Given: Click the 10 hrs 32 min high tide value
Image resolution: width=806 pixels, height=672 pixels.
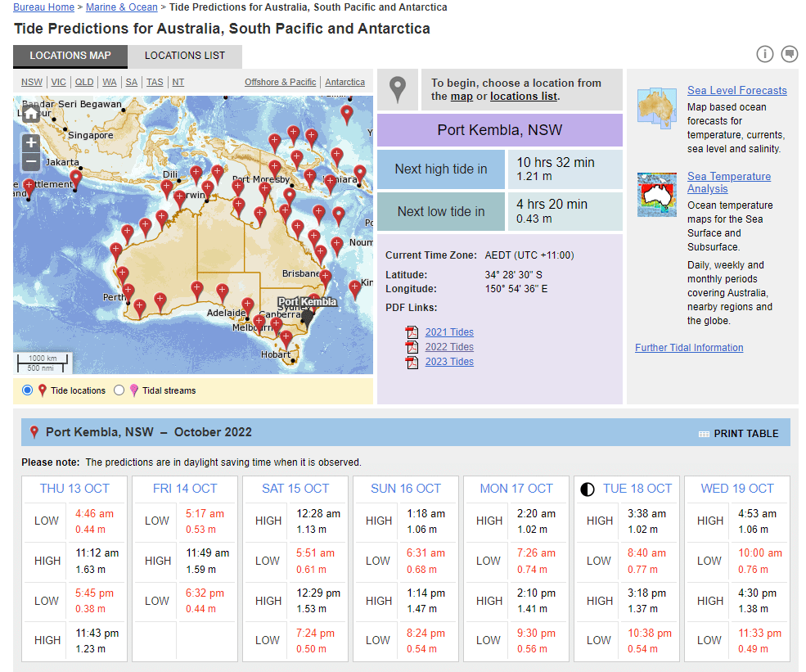Looking at the screenshot, I should coord(555,162).
